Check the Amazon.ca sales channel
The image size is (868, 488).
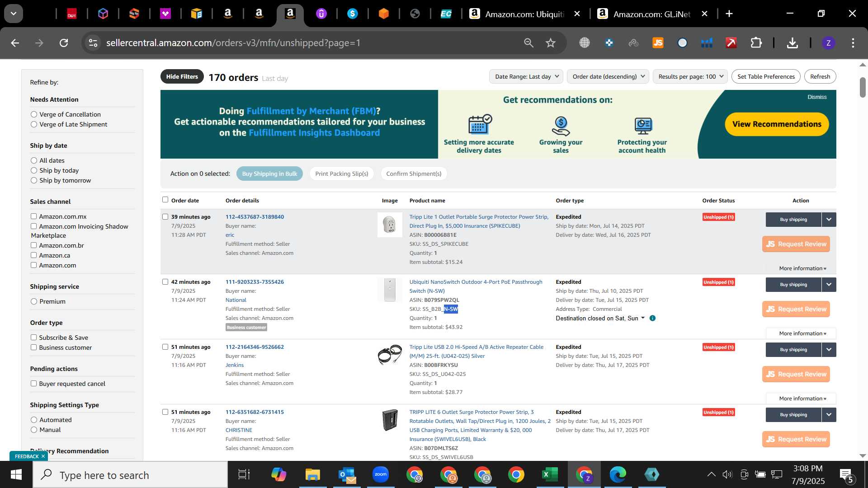[x=33, y=255]
